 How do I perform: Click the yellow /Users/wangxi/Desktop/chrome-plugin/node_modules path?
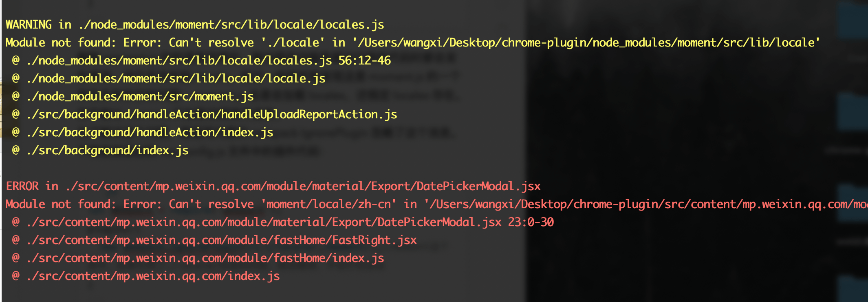coord(586,43)
